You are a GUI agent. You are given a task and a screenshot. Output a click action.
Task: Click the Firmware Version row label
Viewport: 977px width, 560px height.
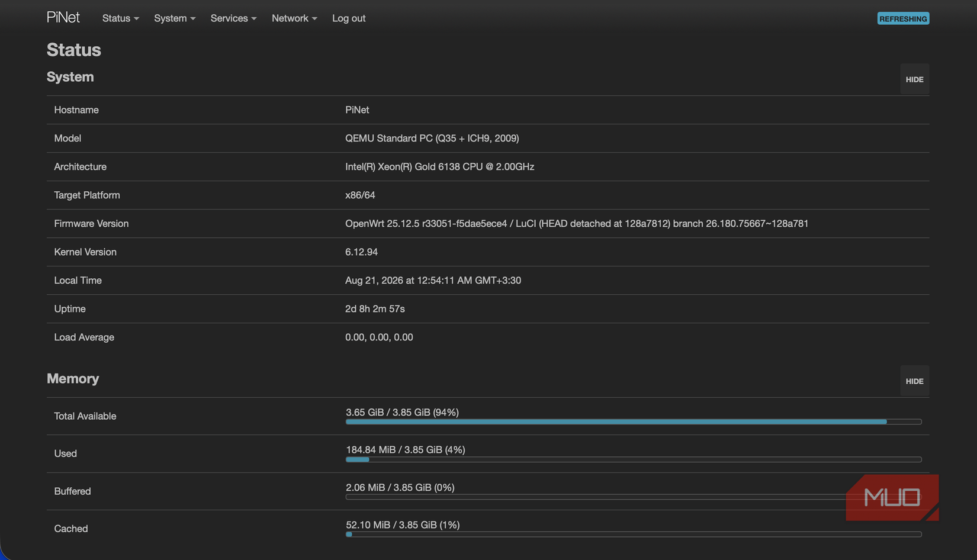[x=91, y=224]
